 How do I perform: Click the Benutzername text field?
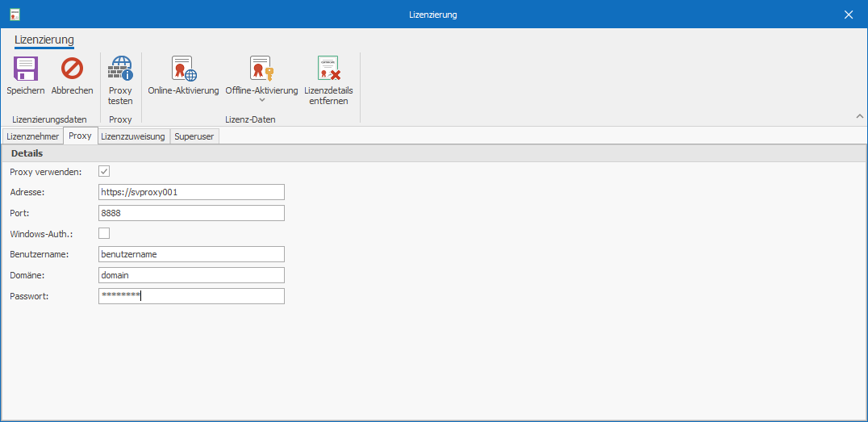[x=191, y=254]
